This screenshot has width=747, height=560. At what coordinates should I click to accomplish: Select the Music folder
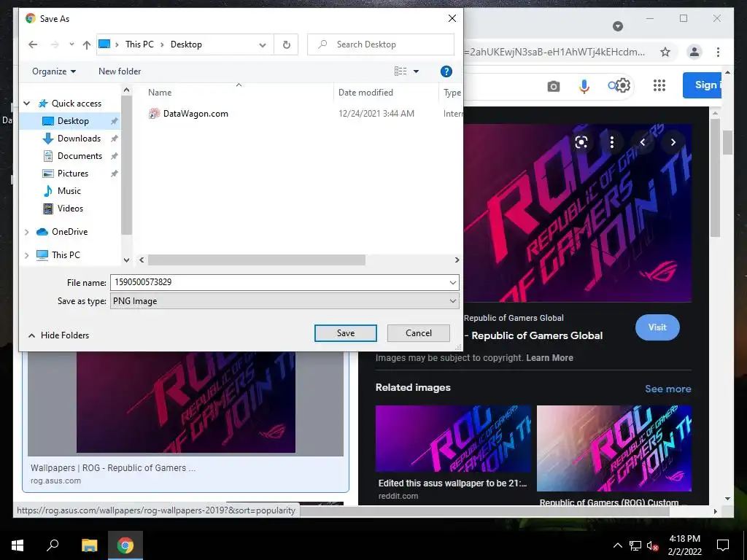[x=69, y=191]
